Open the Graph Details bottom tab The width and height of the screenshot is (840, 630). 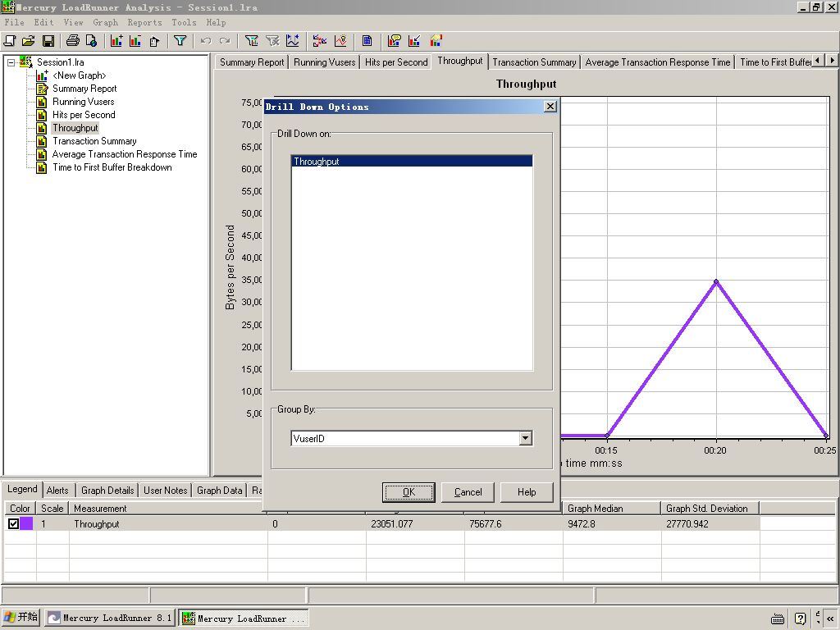click(107, 491)
